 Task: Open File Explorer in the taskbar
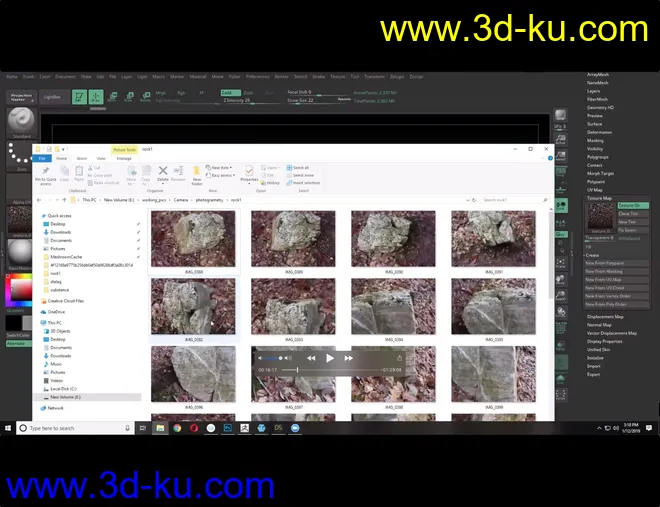160,428
